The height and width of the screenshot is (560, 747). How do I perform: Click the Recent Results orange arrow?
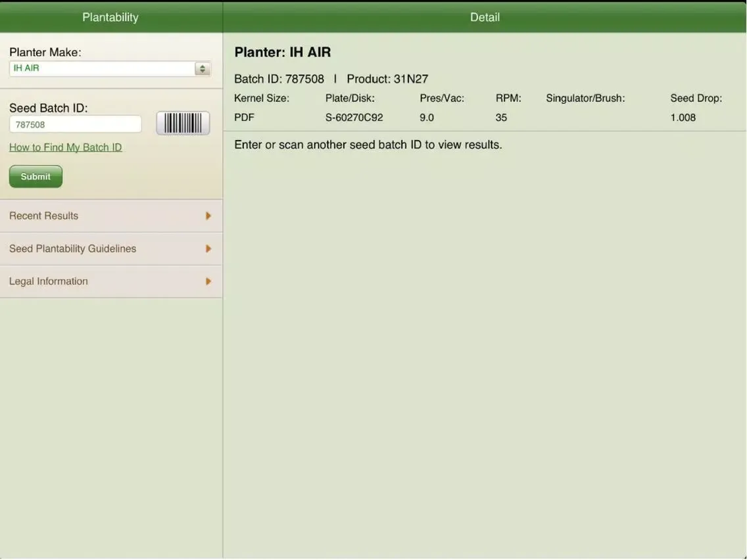(208, 216)
